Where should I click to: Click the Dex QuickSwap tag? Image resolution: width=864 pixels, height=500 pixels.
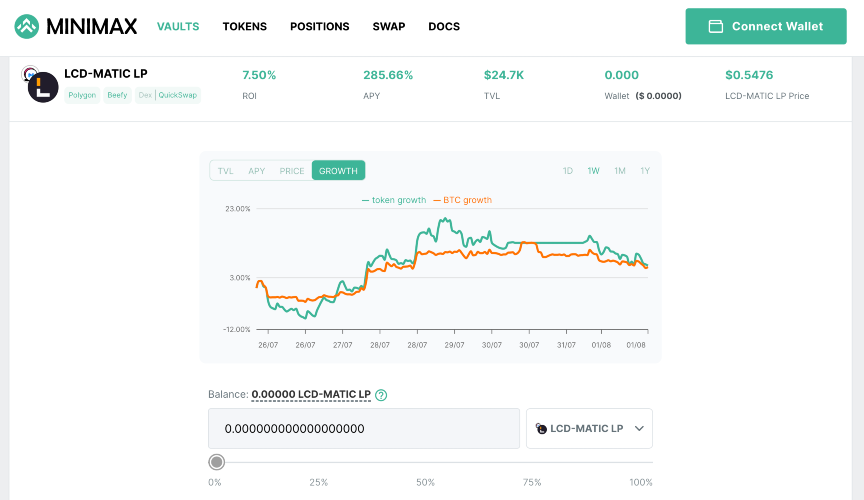tap(168, 95)
